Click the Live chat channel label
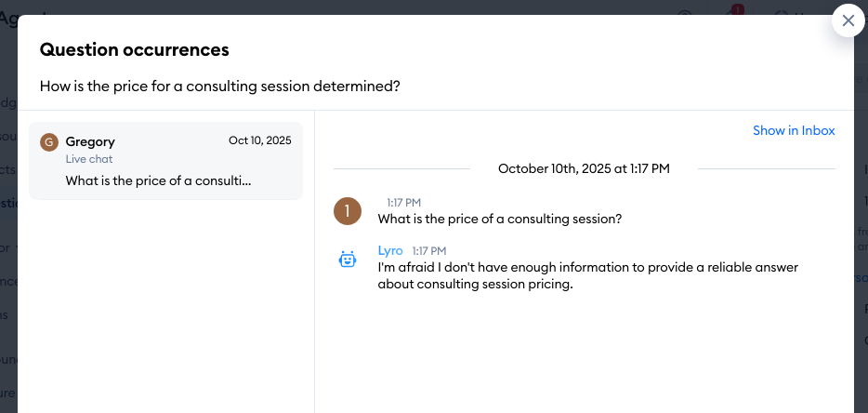 tap(89, 159)
